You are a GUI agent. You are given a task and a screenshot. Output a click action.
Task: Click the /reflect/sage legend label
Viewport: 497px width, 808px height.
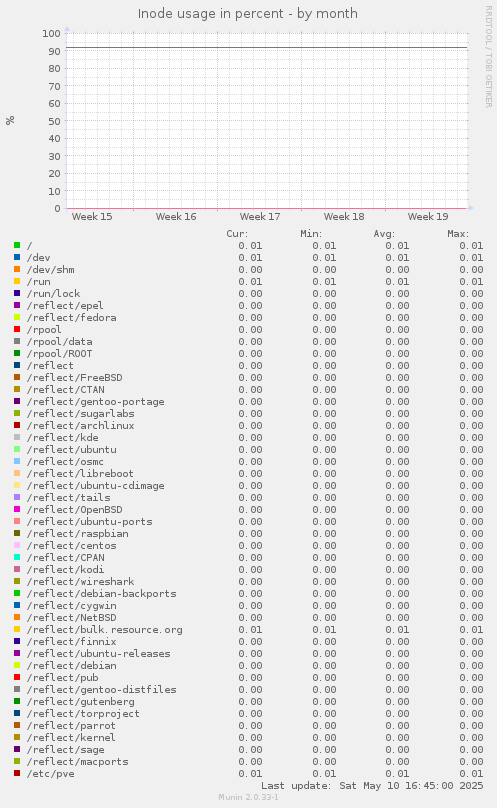pos(65,749)
